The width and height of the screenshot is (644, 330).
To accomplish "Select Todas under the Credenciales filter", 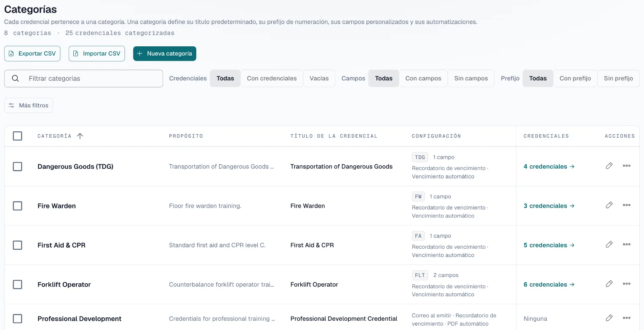I will point(225,78).
